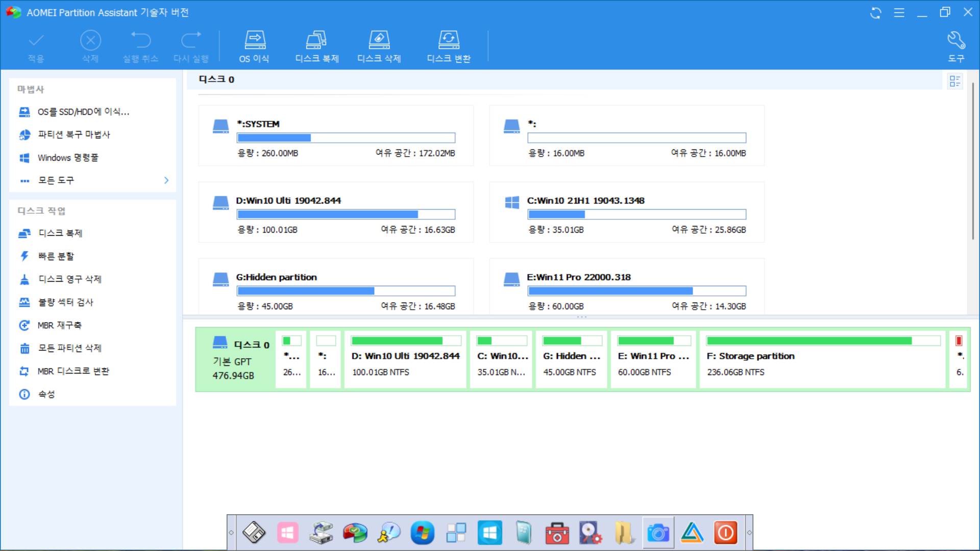Click the Windows 7 orb dock icon
The width and height of the screenshot is (980, 551).
point(422,533)
